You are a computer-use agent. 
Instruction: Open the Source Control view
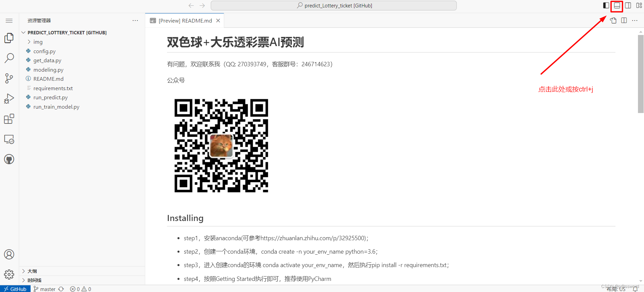tap(9, 78)
